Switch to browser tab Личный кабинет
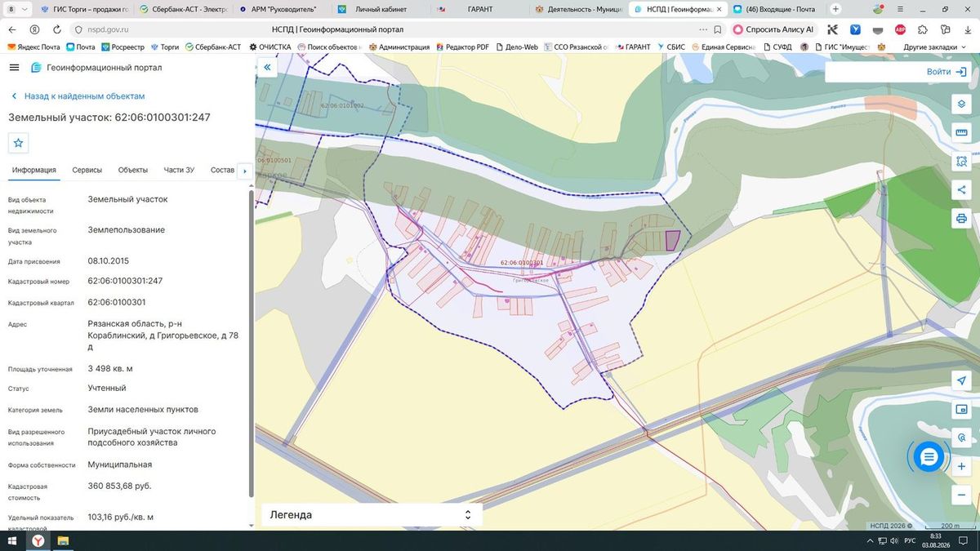The width and height of the screenshot is (980, 551). click(381, 9)
